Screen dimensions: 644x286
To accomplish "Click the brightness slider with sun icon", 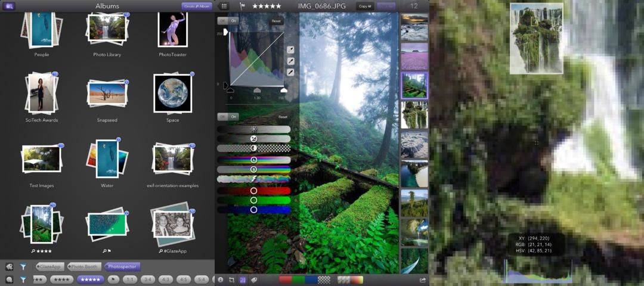I will coord(254,129).
